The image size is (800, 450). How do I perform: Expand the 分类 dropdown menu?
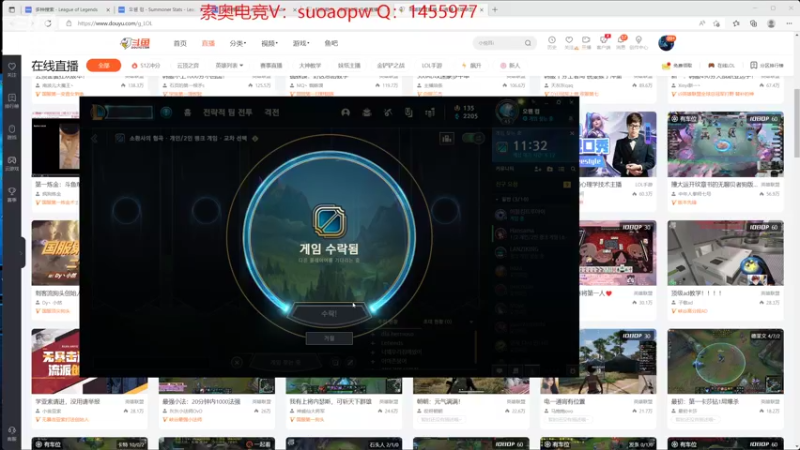237,43
